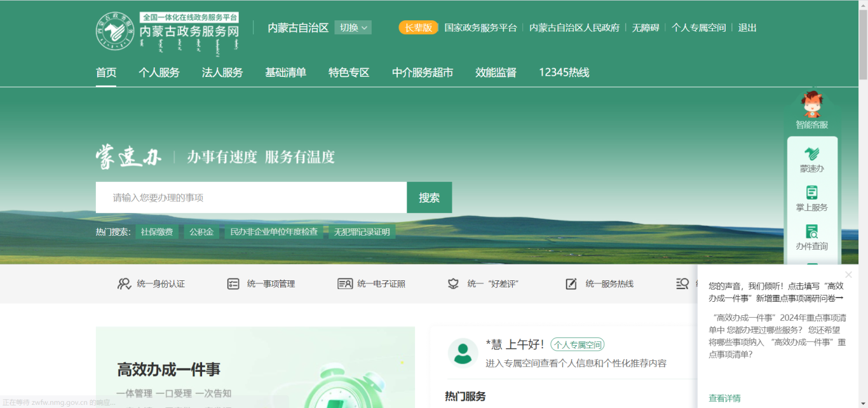Click the 内蒙古自治区 region label
Image resolution: width=868 pixels, height=408 pixels.
[x=298, y=27]
